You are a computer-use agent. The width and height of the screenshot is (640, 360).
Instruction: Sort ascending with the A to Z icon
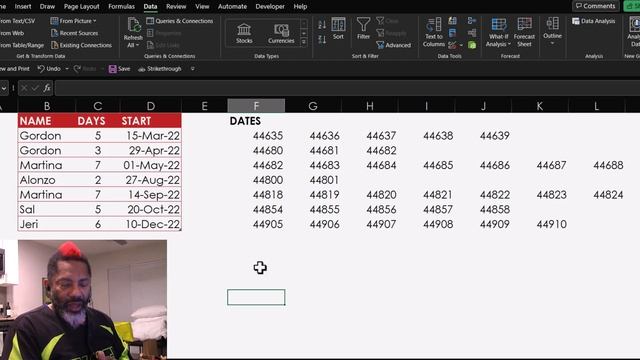click(322, 25)
